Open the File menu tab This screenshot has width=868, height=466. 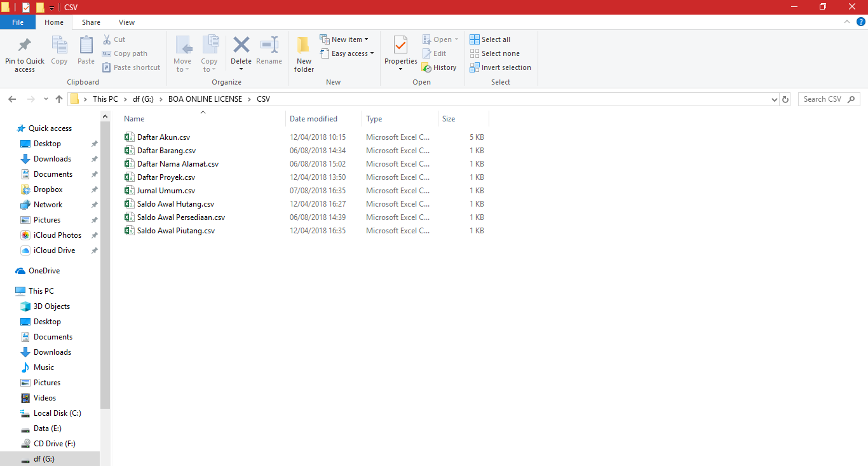[18, 22]
